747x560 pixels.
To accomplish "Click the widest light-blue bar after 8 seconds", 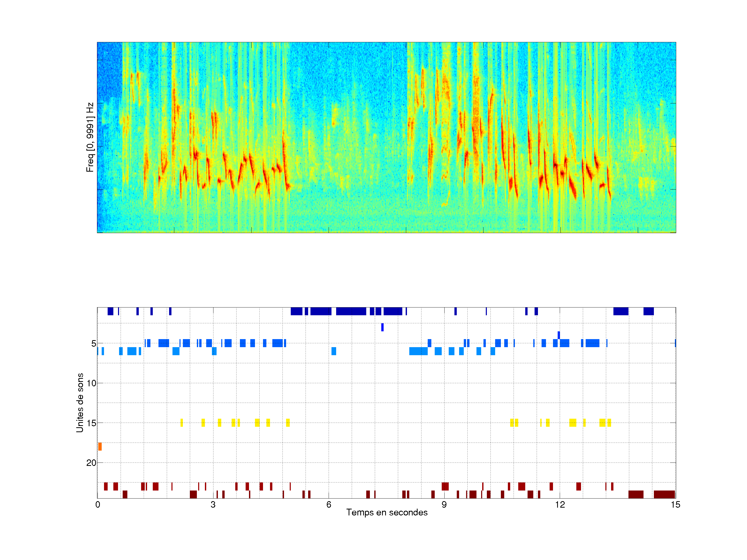I will coord(418,351).
